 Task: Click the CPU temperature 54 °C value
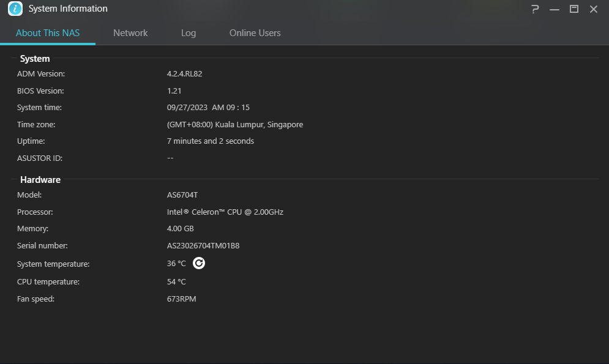point(176,282)
